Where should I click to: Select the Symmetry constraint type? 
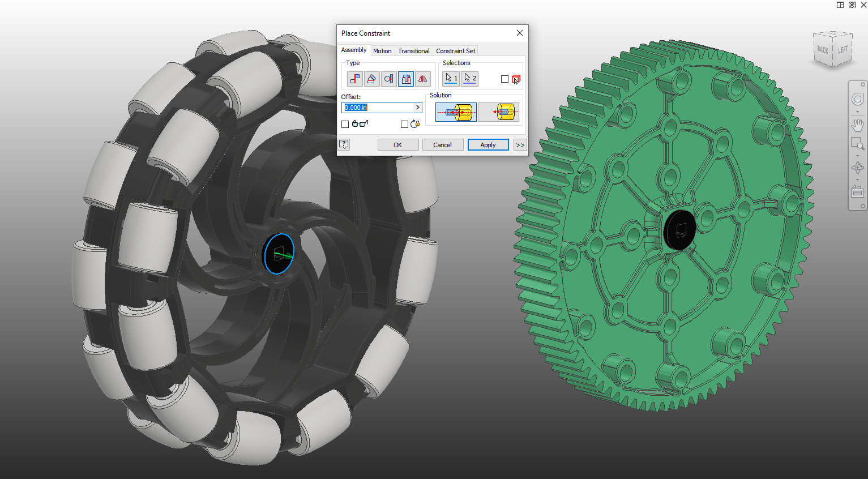click(x=423, y=79)
